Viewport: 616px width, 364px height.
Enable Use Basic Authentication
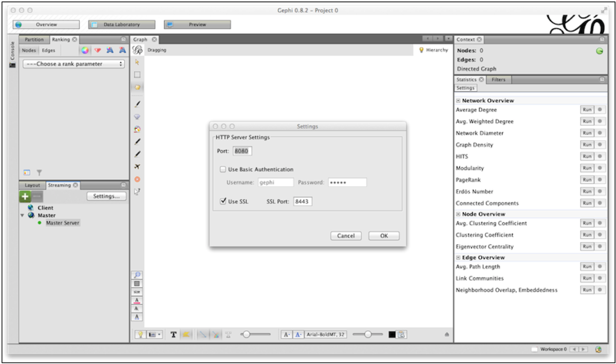click(223, 169)
